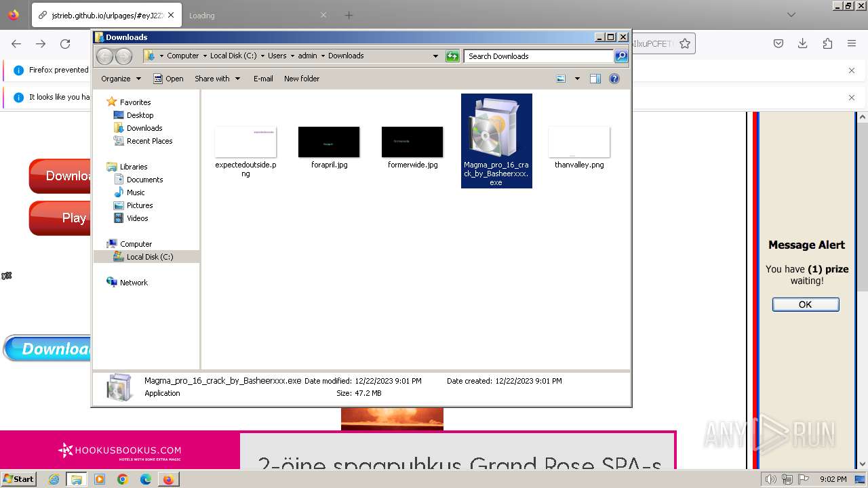Change view icon in Explorer toolbar
Screen dimensions: 868x488
pyautogui.click(x=561, y=79)
